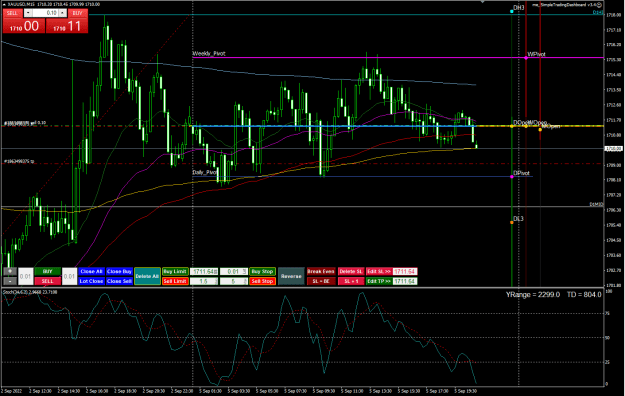Click the Stoch indicator label in subwindow
This screenshot has width=625, height=396.
point(30,292)
